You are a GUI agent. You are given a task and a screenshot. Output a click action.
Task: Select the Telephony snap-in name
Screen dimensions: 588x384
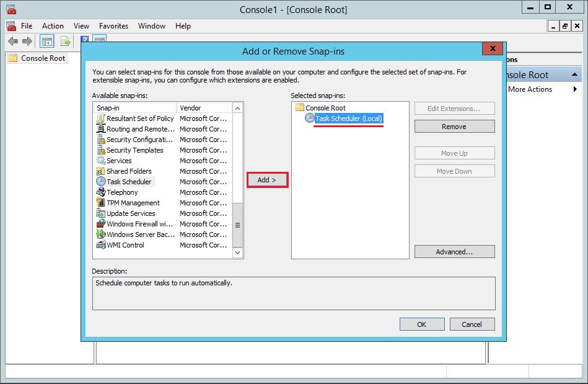(122, 192)
